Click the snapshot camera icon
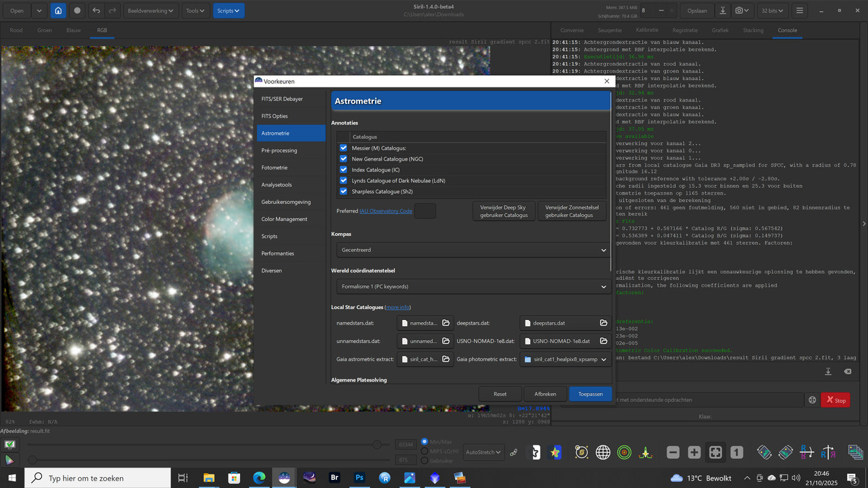The image size is (868, 488). pos(741,11)
